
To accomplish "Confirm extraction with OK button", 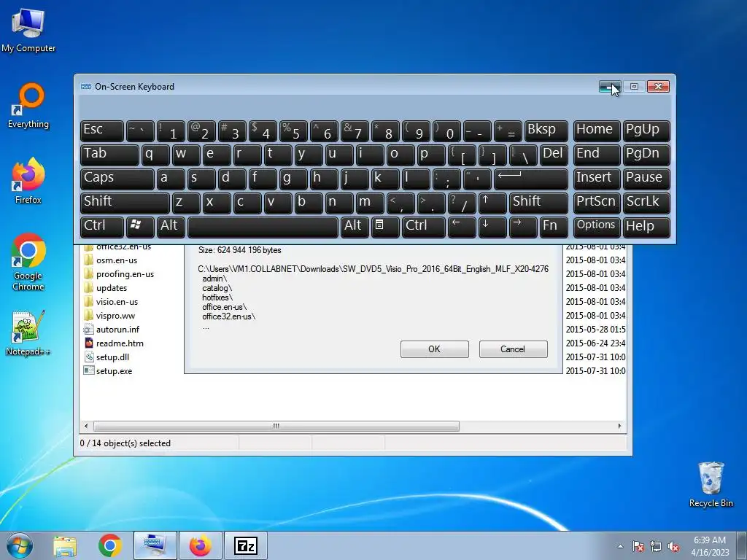I will [x=435, y=349].
